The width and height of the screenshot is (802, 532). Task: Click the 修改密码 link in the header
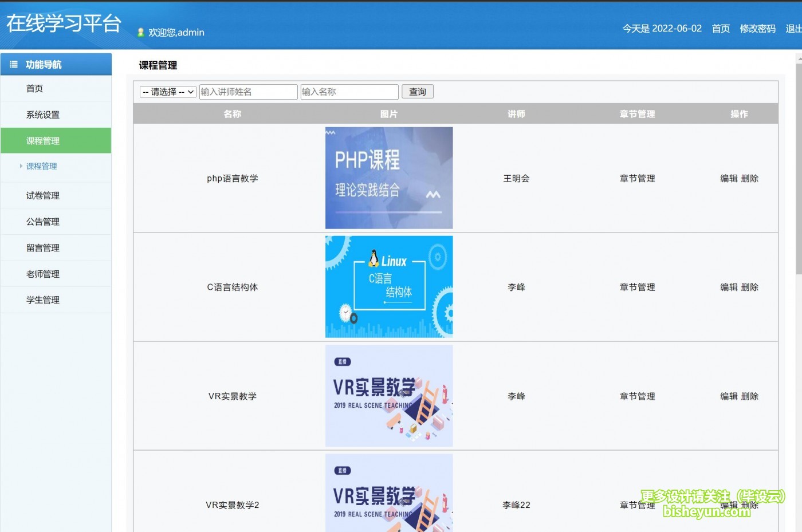point(757,29)
